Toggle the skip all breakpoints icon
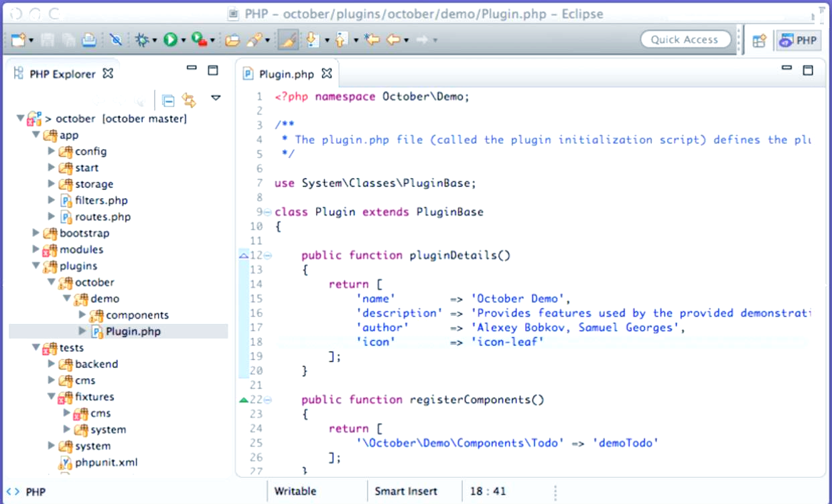The height and width of the screenshot is (504, 832). pyautogui.click(x=115, y=40)
